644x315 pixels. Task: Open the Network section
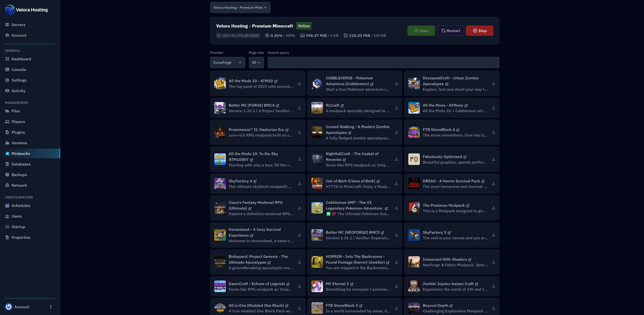19,185
